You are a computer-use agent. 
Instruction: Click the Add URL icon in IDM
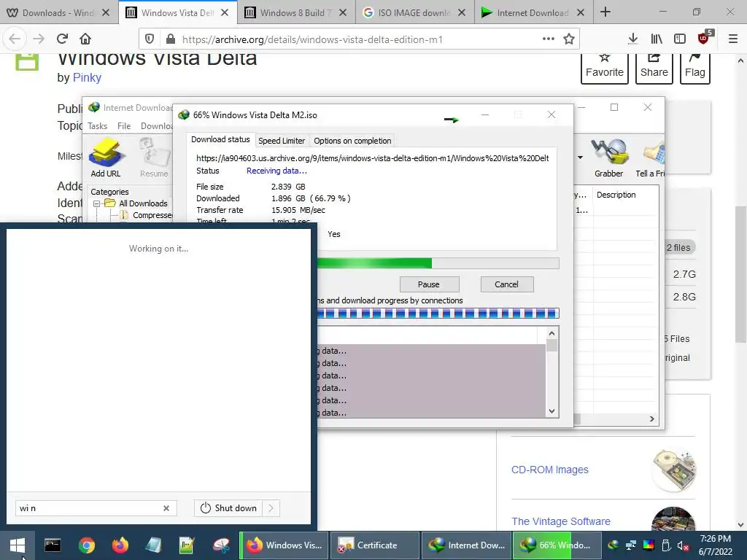106,158
